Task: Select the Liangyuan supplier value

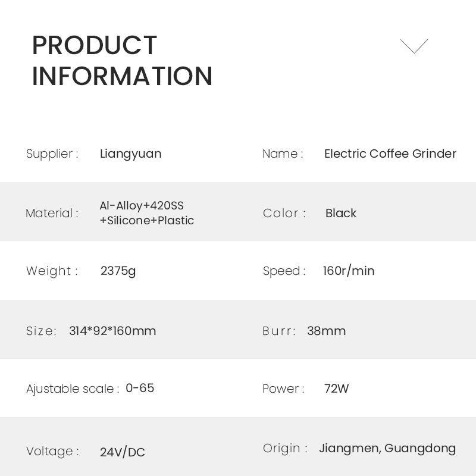Action: [130, 154]
